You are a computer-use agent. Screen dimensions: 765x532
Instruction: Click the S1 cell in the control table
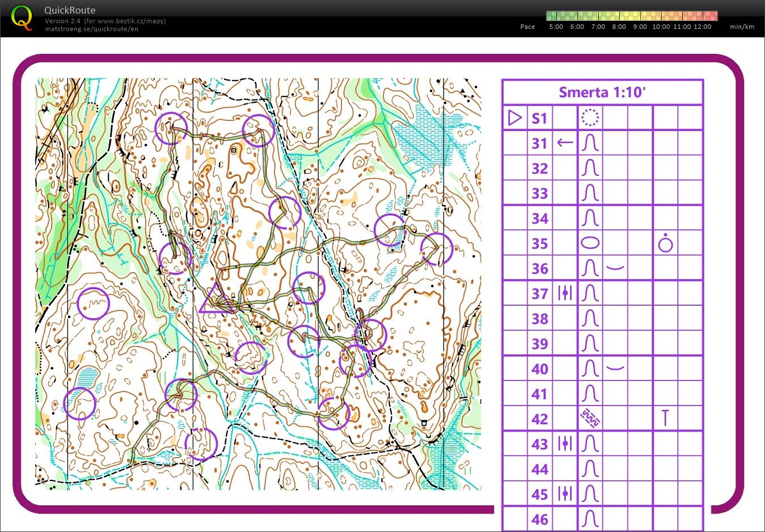point(539,118)
